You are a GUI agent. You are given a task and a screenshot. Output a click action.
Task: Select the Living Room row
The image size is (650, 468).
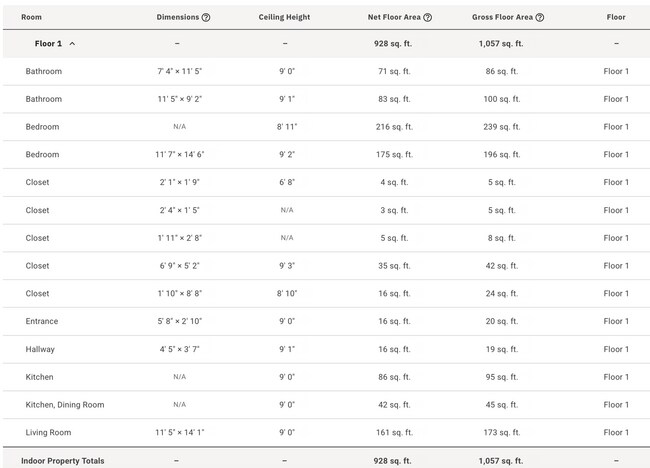pos(326,432)
